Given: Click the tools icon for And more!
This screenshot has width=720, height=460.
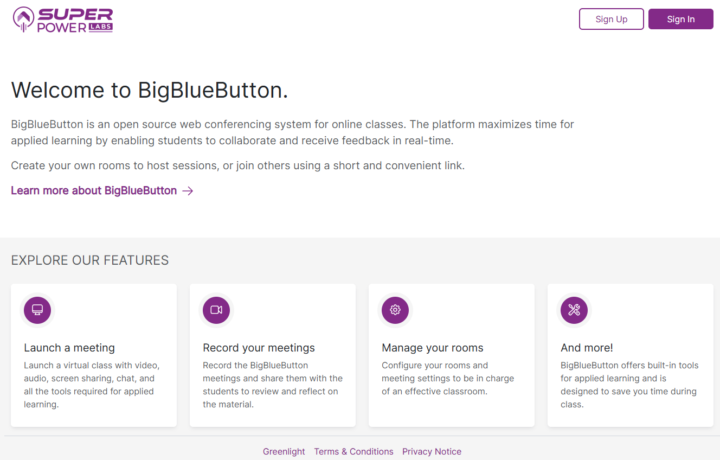Looking at the screenshot, I should tap(574, 310).
